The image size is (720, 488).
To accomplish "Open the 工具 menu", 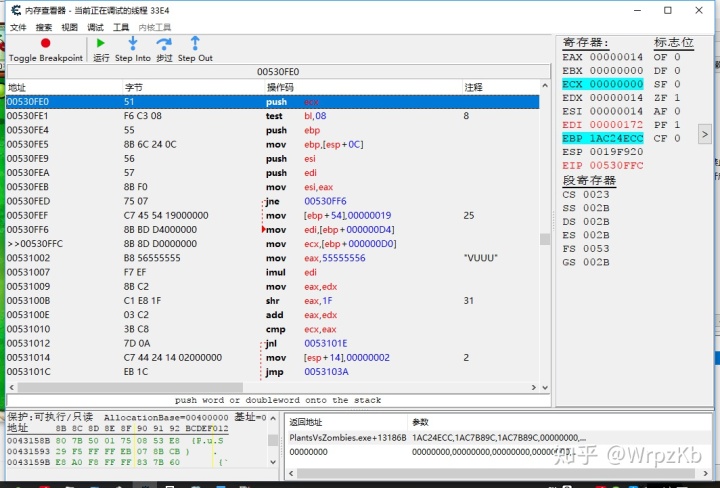I will (121, 28).
